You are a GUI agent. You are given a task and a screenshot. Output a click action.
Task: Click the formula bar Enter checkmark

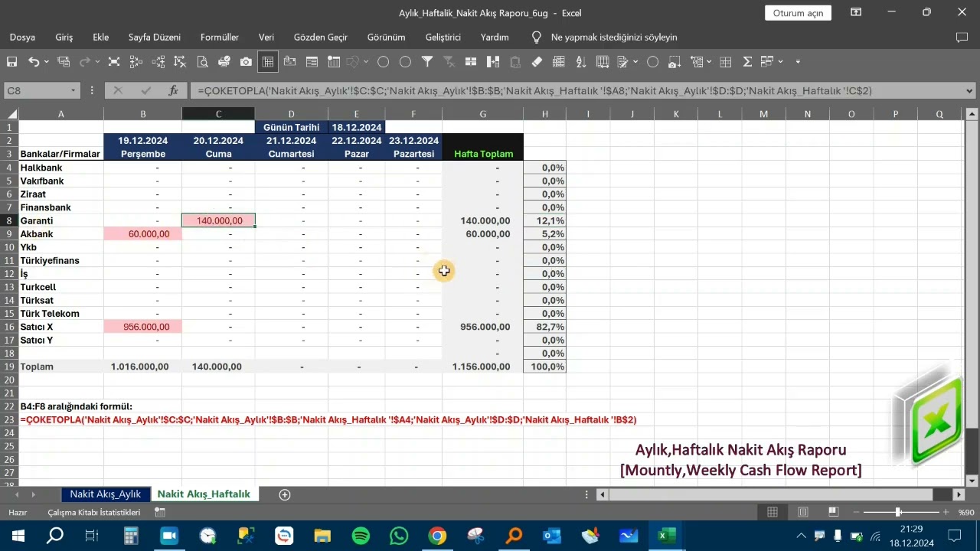[145, 90]
